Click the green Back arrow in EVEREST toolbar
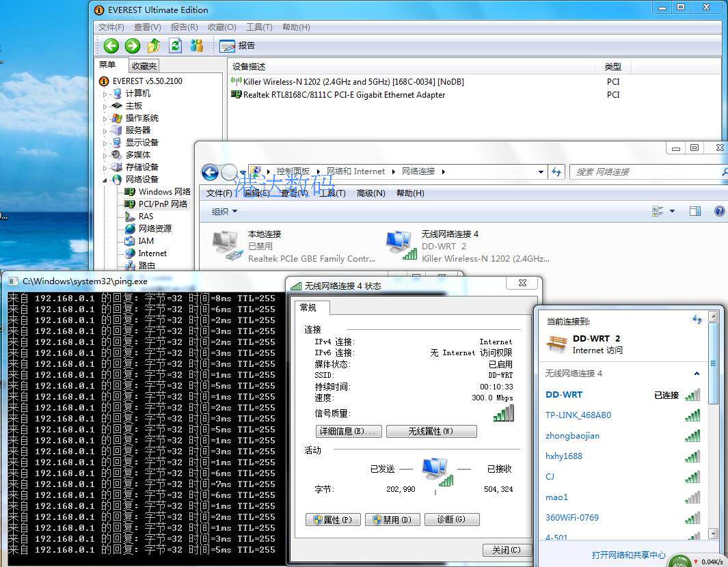Viewport: 728px width, 567px height. [111, 46]
